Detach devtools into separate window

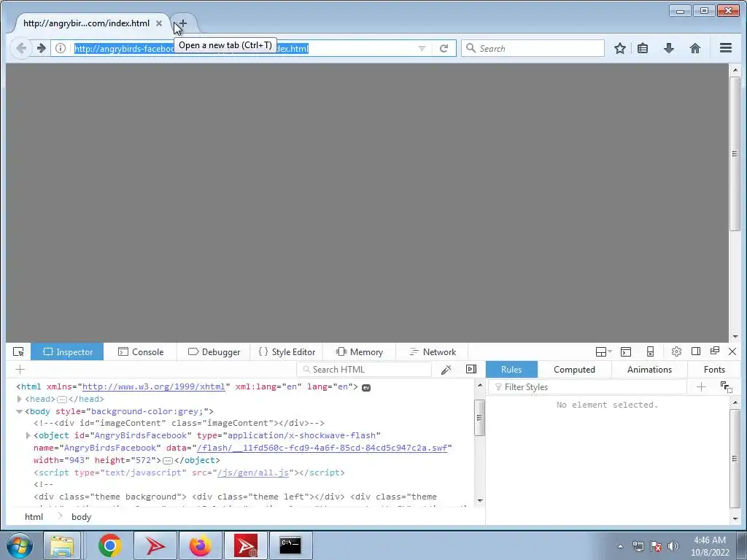(715, 351)
